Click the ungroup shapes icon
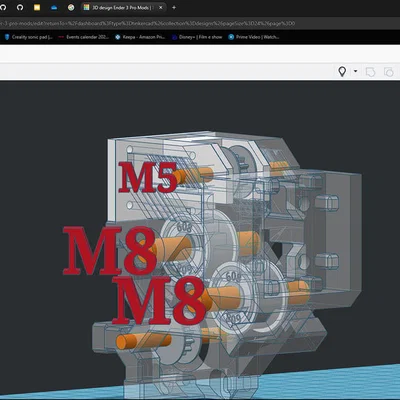Screen dimensions: 400x400 point(388,72)
